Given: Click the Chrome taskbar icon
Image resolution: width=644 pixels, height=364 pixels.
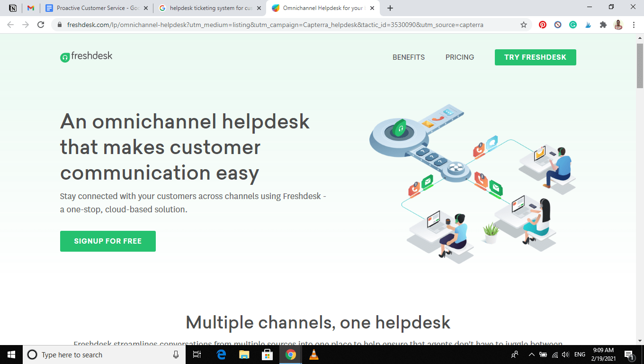Looking at the screenshot, I should click(x=291, y=355).
